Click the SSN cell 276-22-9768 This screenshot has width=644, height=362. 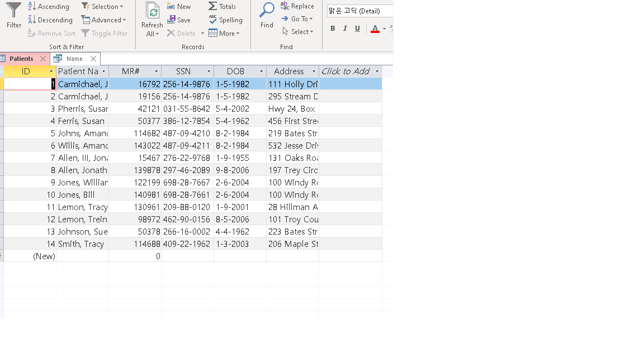point(188,158)
